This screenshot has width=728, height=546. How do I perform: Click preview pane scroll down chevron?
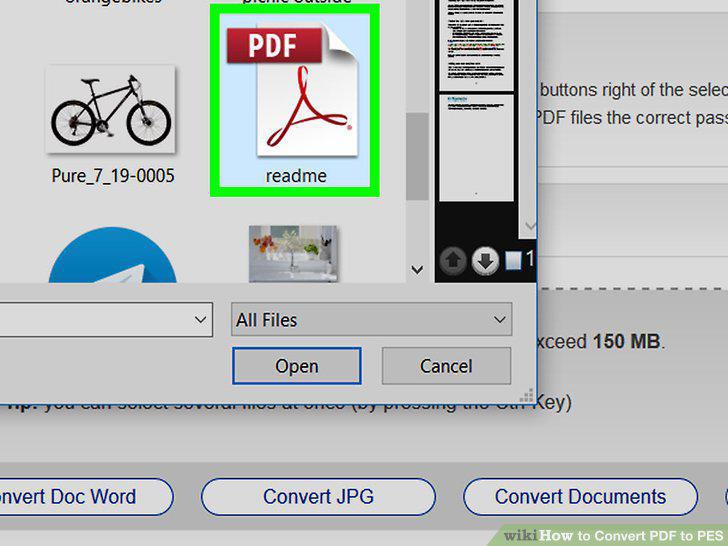tap(530, 226)
